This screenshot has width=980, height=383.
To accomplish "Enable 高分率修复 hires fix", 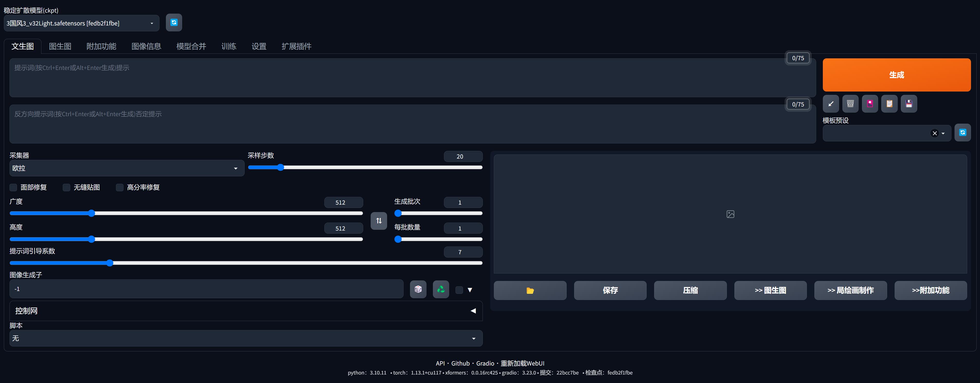I will [x=119, y=187].
